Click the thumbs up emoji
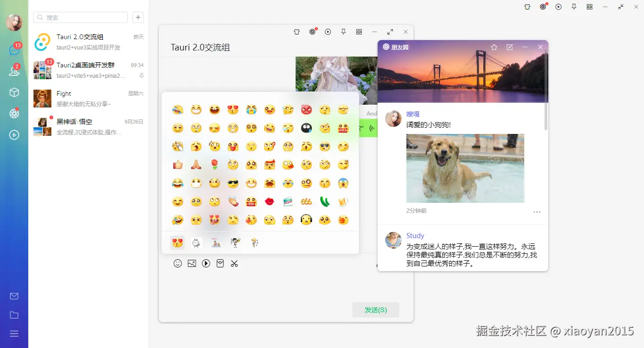The height and width of the screenshot is (348, 644). coord(178,165)
